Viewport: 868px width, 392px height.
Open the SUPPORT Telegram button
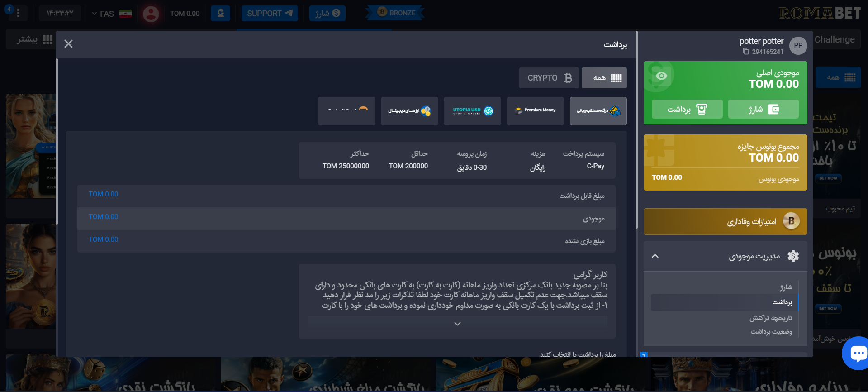pos(270,14)
